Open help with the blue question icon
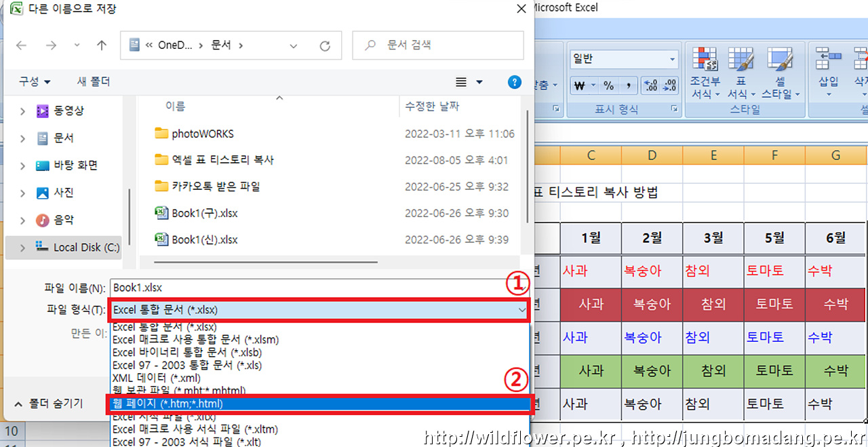The width and height of the screenshot is (868, 447). pos(515,81)
